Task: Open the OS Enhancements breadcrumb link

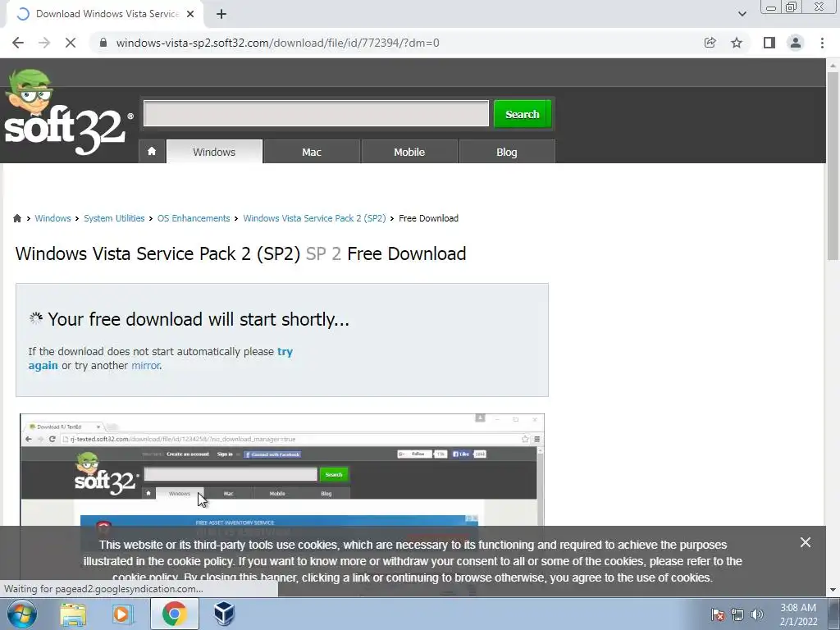Action: point(194,218)
